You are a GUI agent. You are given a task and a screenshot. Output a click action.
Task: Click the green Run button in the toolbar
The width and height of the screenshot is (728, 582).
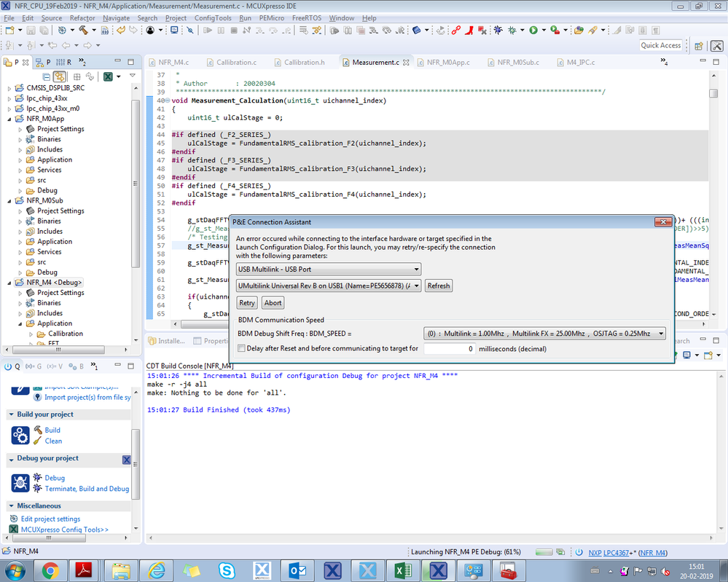point(533,31)
